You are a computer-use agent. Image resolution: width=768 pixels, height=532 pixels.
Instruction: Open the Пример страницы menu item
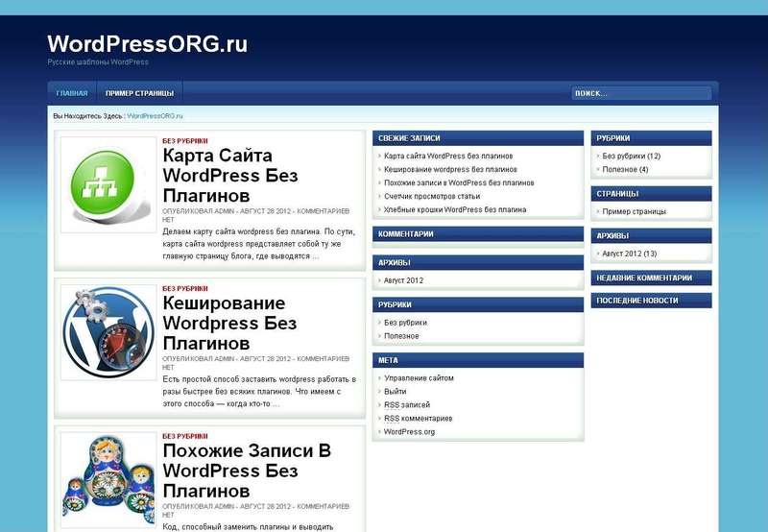tap(139, 93)
